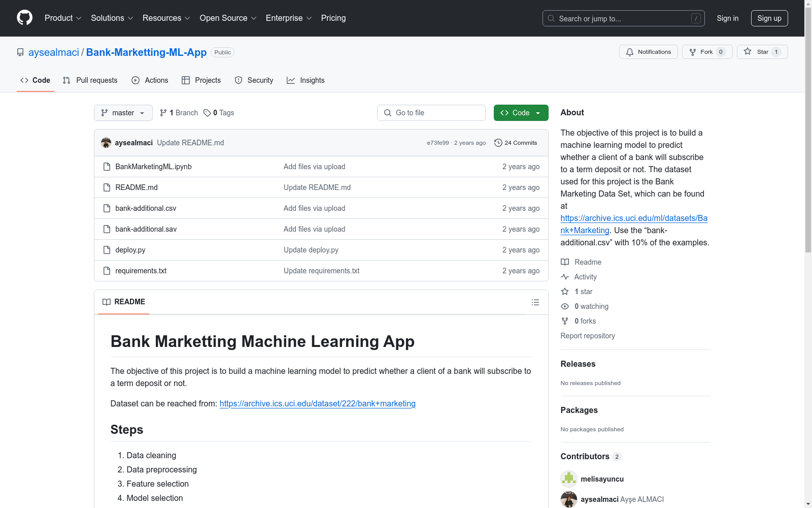Click the file icon for bank-additional.sav
The image size is (812, 508).
(x=107, y=229)
